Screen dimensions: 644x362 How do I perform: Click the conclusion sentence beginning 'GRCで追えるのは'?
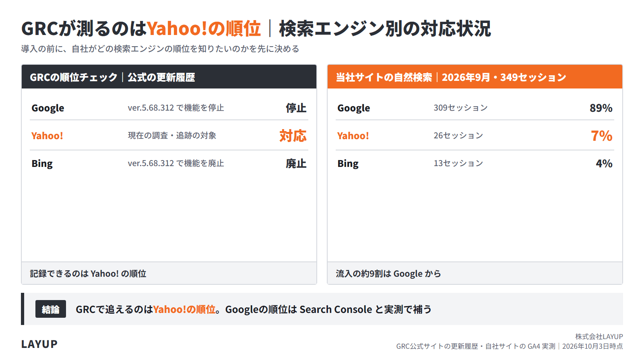coord(254,309)
